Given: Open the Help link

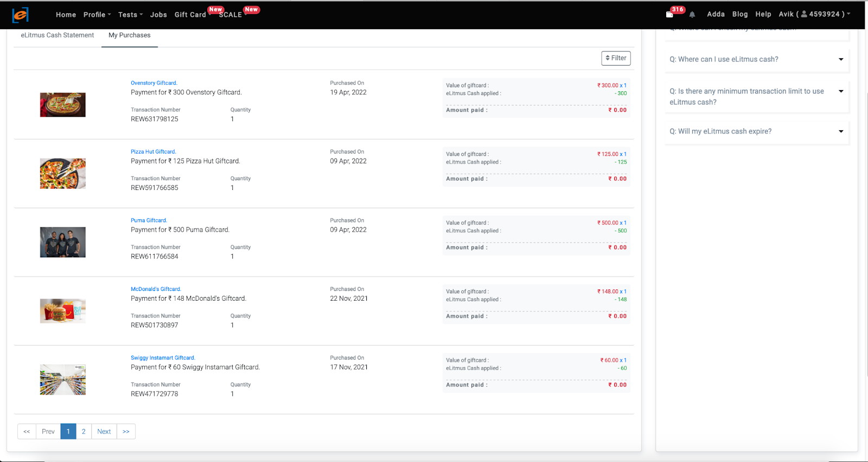Looking at the screenshot, I should (x=763, y=14).
